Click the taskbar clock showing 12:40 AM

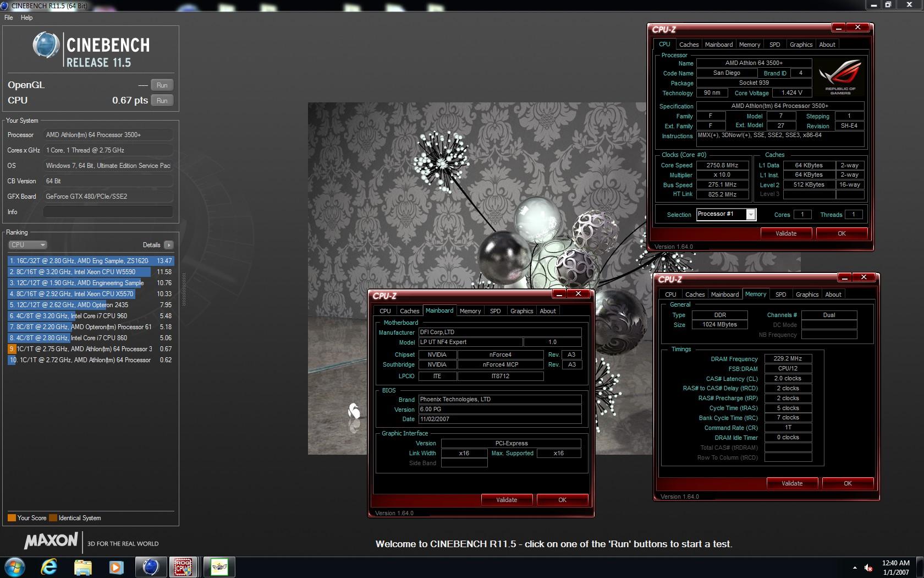(x=895, y=568)
